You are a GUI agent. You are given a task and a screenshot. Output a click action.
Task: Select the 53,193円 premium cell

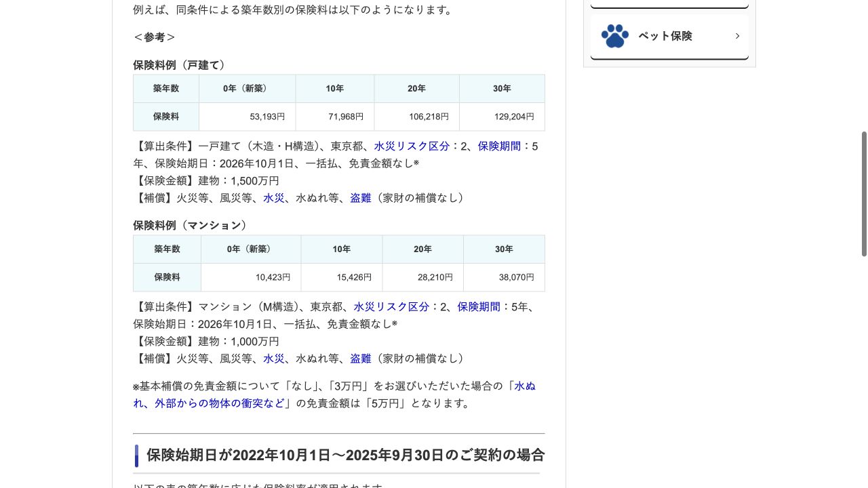[248, 117]
